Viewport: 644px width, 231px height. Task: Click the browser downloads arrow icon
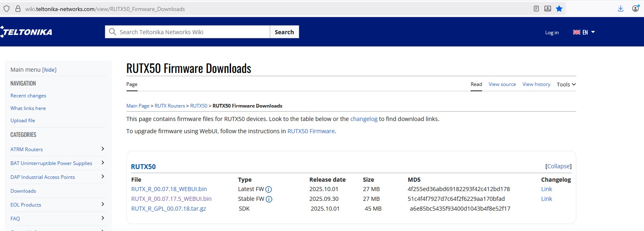point(620,9)
